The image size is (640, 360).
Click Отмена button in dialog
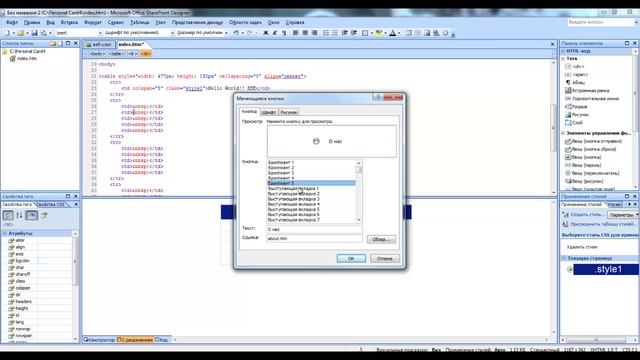click(384, 258)
